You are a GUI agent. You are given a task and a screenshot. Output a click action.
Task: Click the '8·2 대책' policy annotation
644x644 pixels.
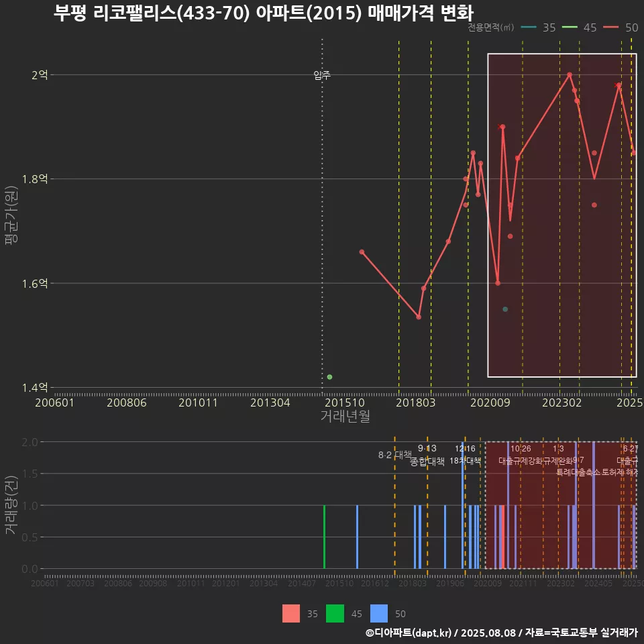point(395,455)
